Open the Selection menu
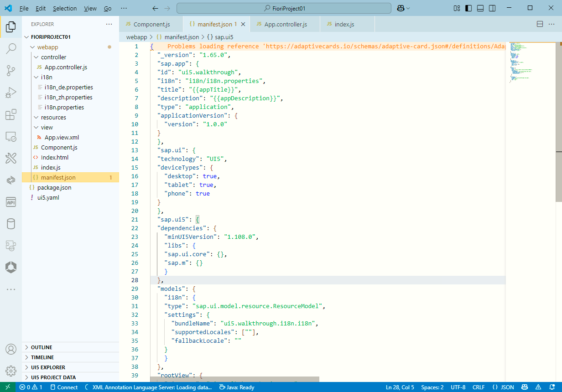 (65, 8)
